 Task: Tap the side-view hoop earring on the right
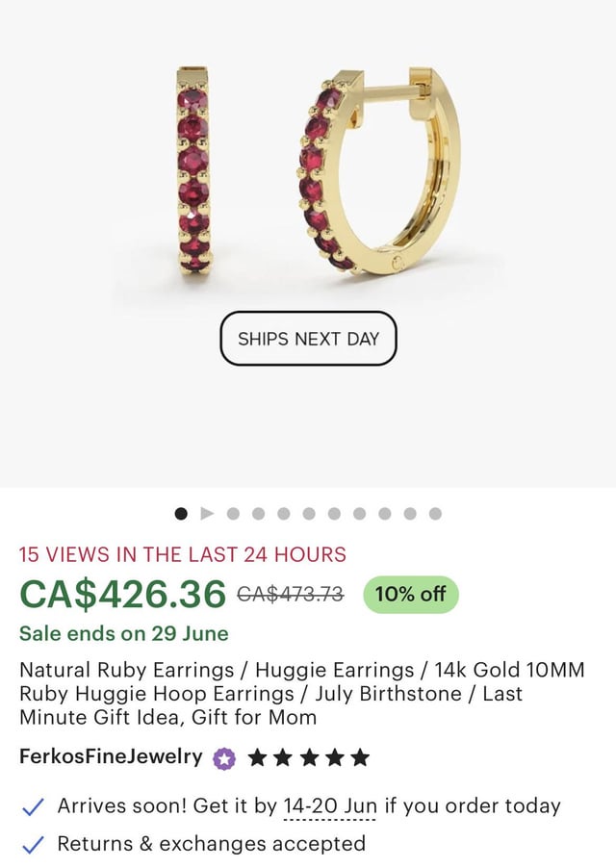point(378,169)
